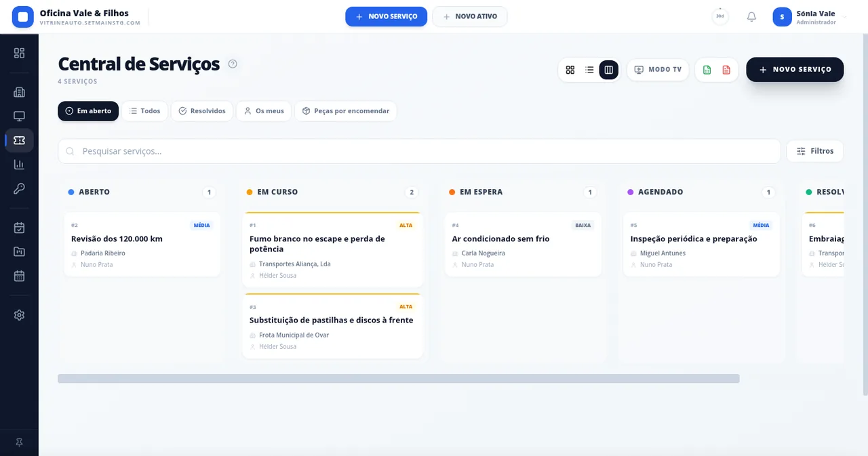Click the blue Novo Serviço top button
The height and width of the screenshot is (456, 868).
(x=386, y=16)
